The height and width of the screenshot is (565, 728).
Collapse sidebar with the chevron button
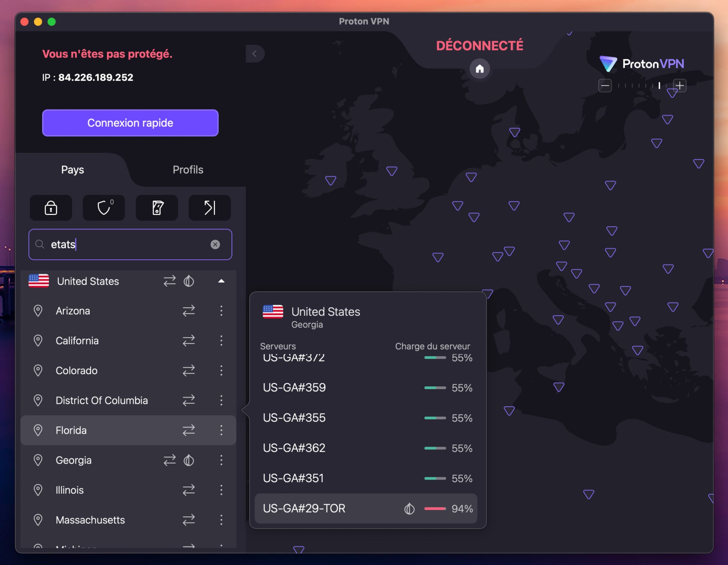[x=255, y=53]
